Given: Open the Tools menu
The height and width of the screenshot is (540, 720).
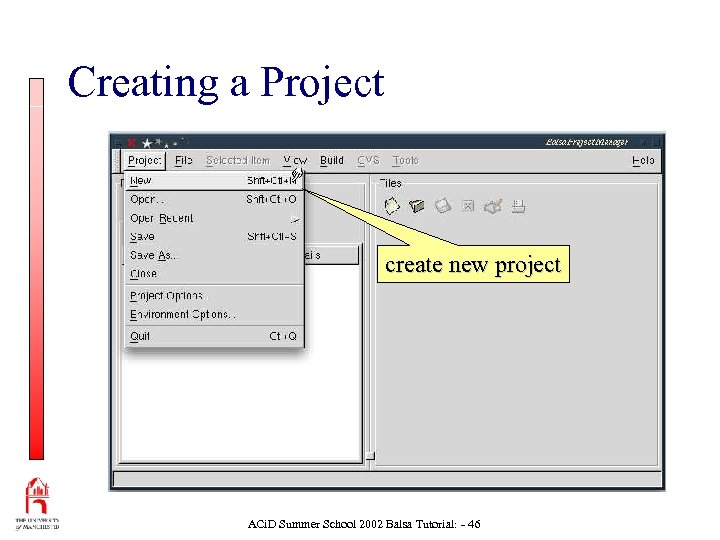Looking at the screenshot, I should click(x=405, y=160).
